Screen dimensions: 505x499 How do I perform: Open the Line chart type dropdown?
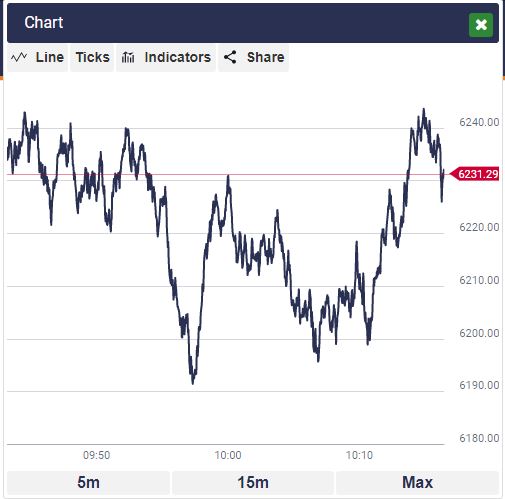point(37,57)
